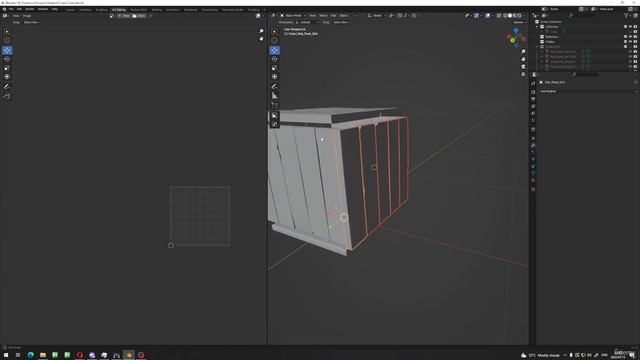This screenshot has width=640, height=360.
Task: Open the Window menu
Action: pos(43,9)
